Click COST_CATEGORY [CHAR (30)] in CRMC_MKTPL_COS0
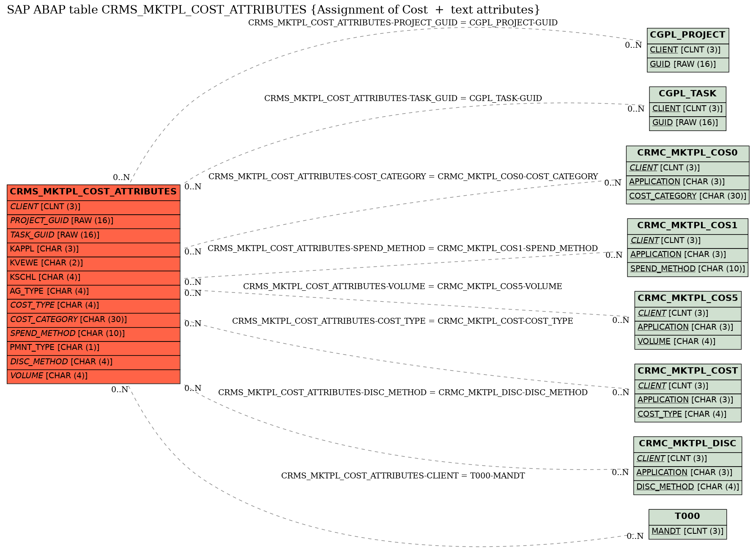This screenshot has height=549, width=756. click(x=688, y=197)
